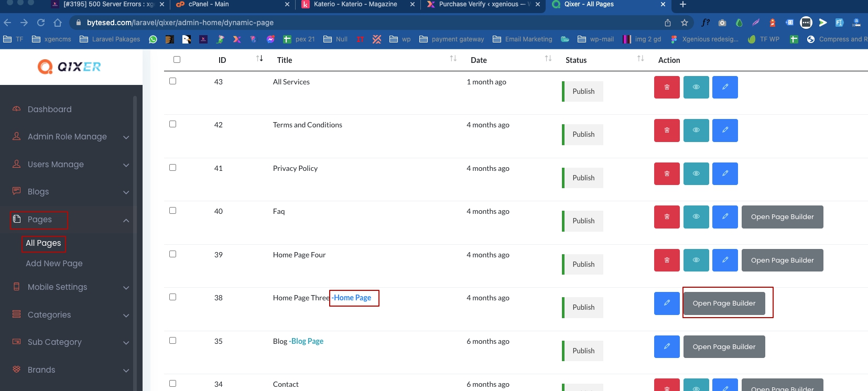Open Page Builder for Home Page Three
Screen dimensions: 868x391
point(724,303)
